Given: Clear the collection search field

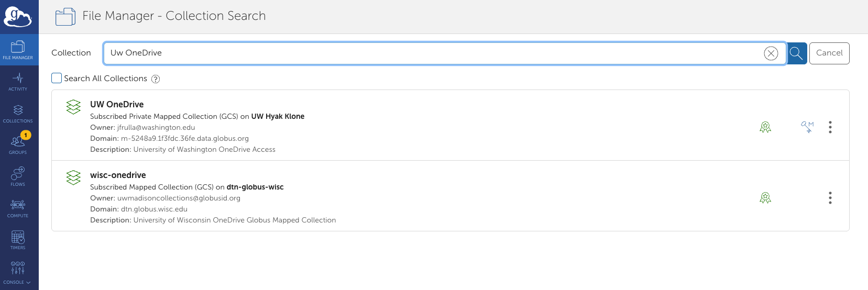Looking at the screenshot, I should [771, 53].
